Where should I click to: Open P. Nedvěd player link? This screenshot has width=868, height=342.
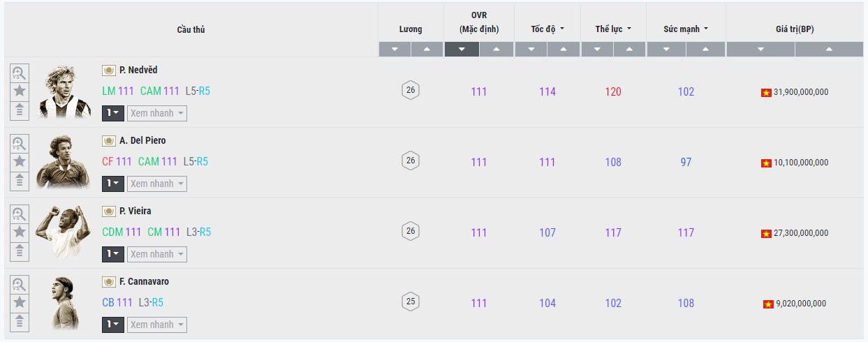[x=138, y=70]
